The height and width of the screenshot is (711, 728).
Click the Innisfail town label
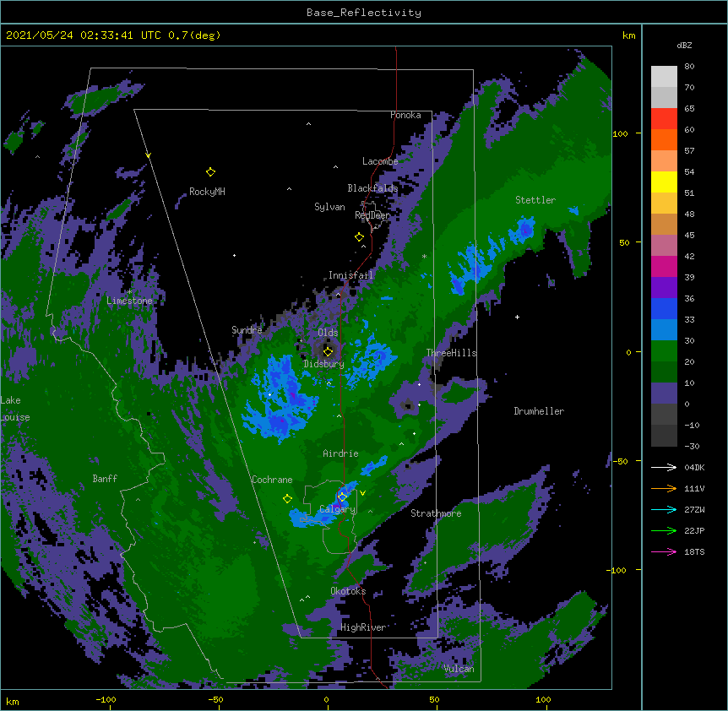350,275
